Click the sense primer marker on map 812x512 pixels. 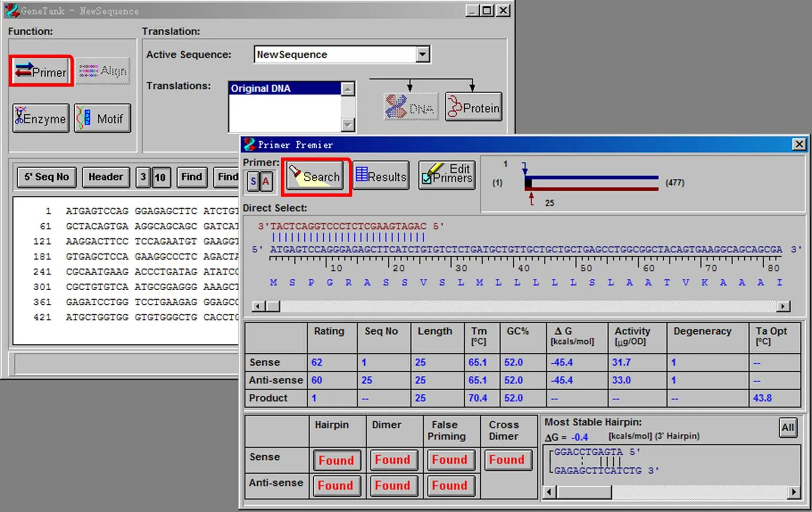click(524, 168)
